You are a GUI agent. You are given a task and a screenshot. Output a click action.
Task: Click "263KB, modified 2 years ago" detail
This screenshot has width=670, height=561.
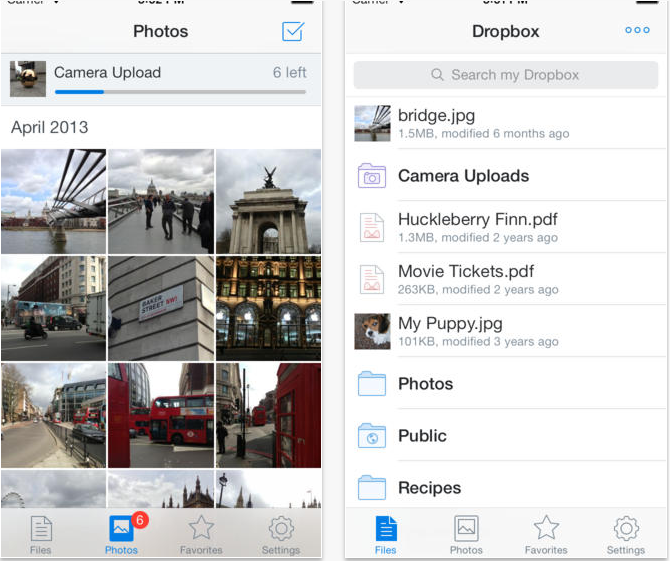click(478, 290)
